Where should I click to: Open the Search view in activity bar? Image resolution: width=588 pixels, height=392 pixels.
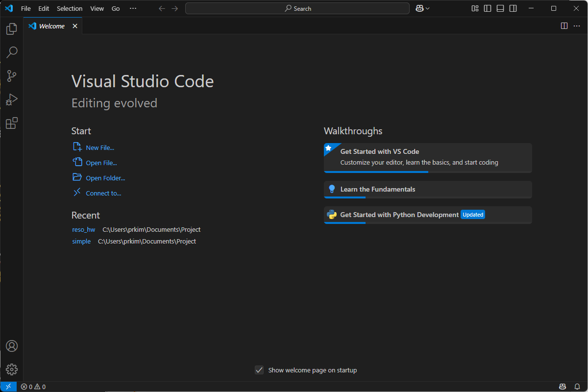pos(12,52)
